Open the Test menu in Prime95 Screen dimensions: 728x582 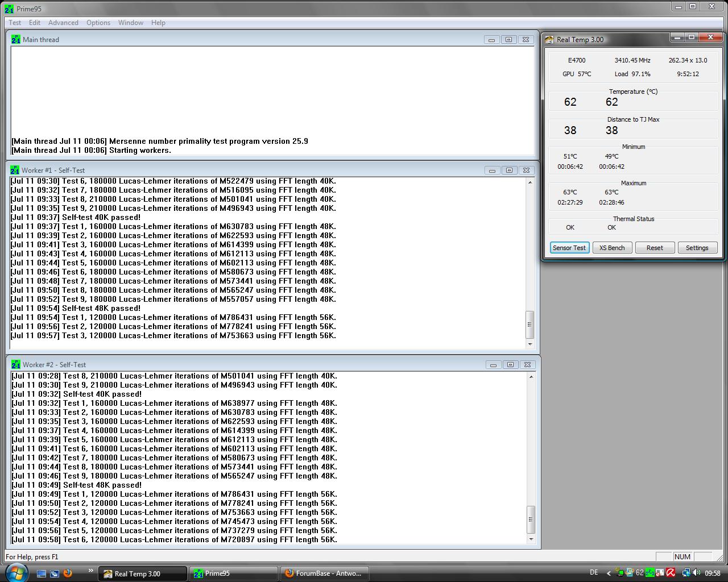click(x=15, y=23)
